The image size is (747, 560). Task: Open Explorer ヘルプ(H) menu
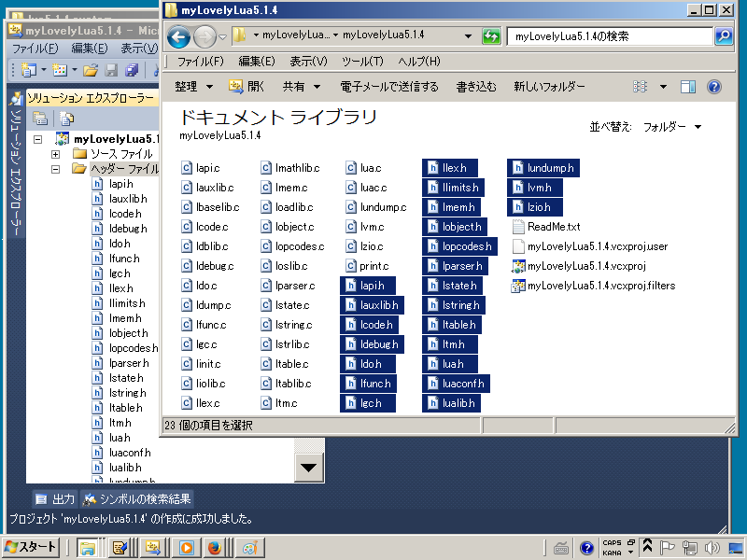point(419,62)
